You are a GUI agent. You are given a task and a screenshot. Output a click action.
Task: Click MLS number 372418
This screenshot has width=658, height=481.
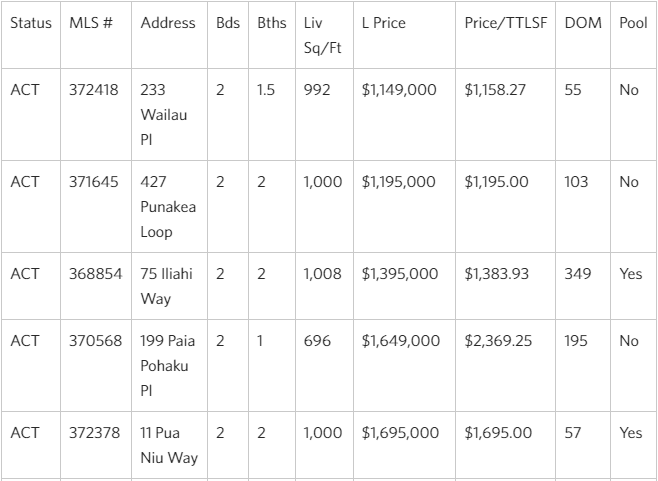pyautogui.click(x=94, y=90)
